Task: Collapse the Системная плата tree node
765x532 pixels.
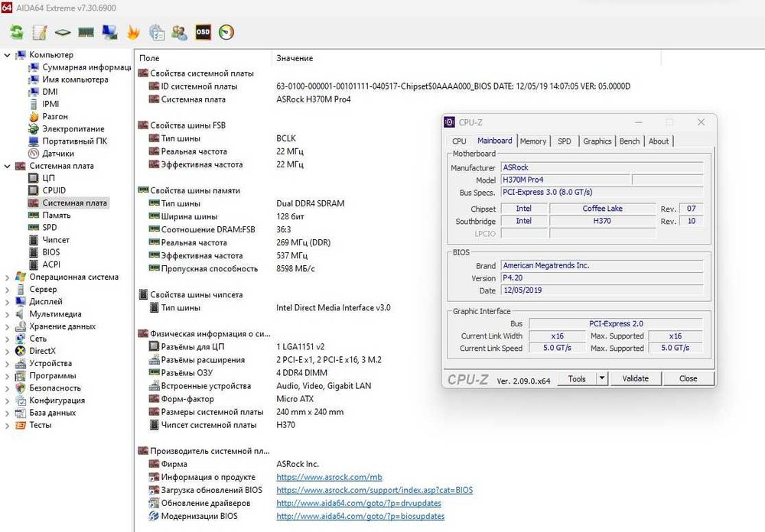Action: [7, 167]
